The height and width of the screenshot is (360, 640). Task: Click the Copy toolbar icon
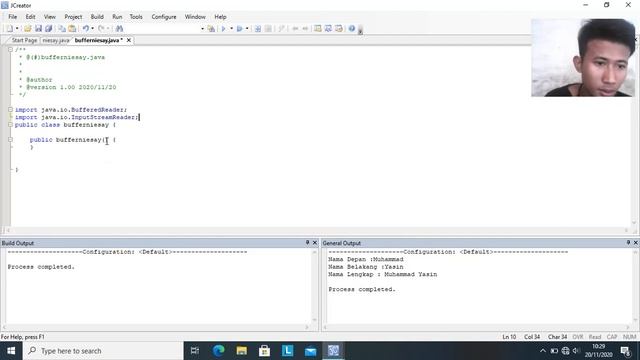(62, 29)
